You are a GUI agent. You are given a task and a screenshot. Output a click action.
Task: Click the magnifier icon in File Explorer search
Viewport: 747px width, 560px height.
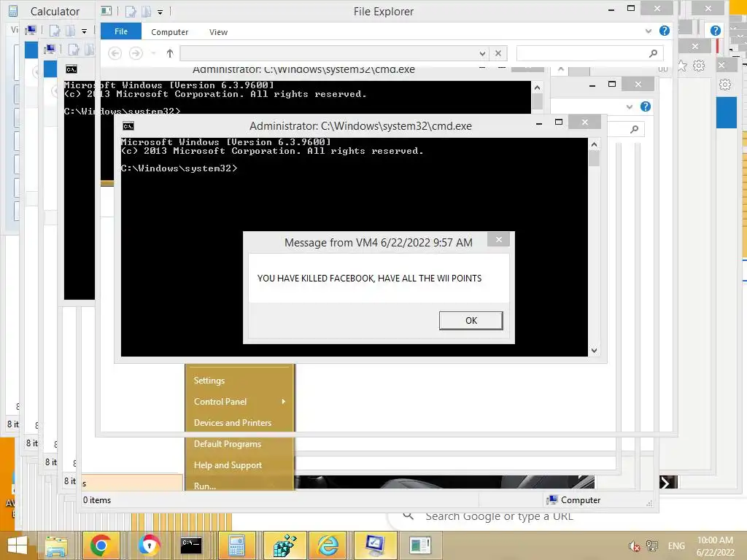coord(653,53)
